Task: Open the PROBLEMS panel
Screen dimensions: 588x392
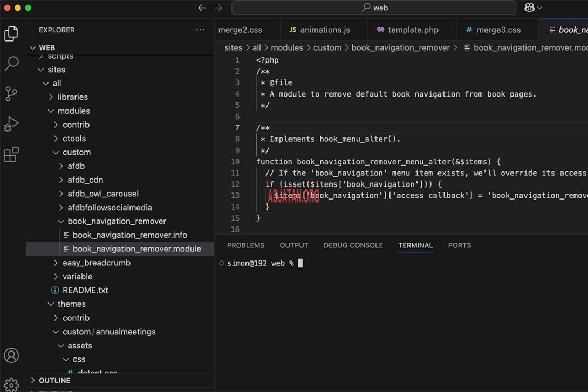Action: click(x=245, y=245)
